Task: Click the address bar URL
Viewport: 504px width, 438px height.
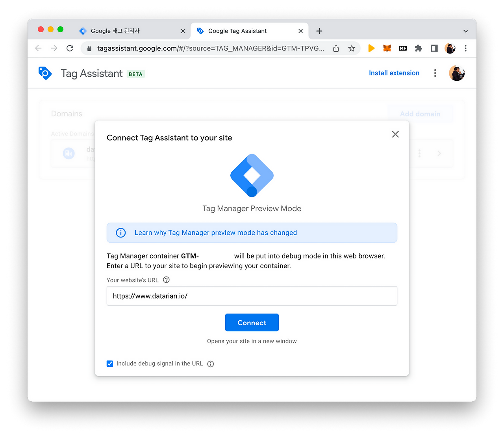Action: [211, 48]
